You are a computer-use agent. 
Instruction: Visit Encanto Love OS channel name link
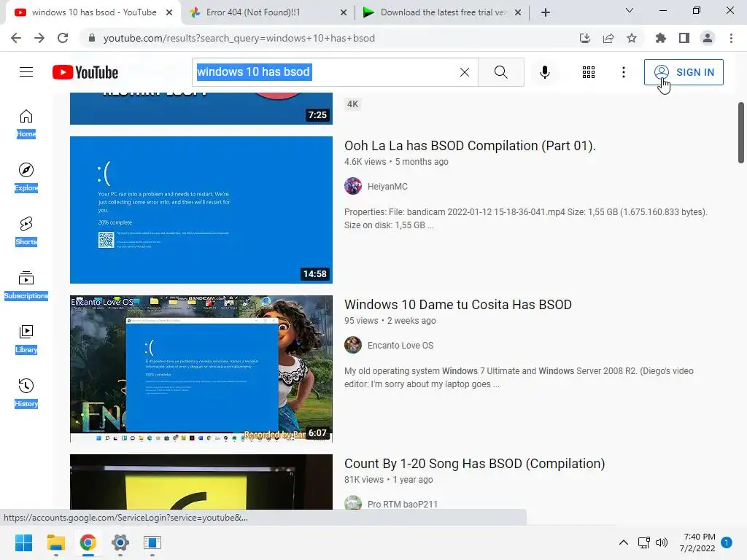coord(400,345)
